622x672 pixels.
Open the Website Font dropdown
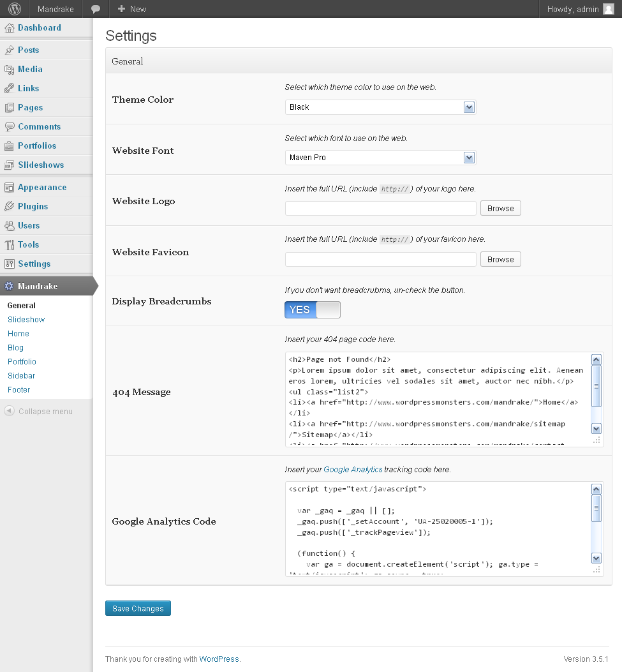[380, 158]
